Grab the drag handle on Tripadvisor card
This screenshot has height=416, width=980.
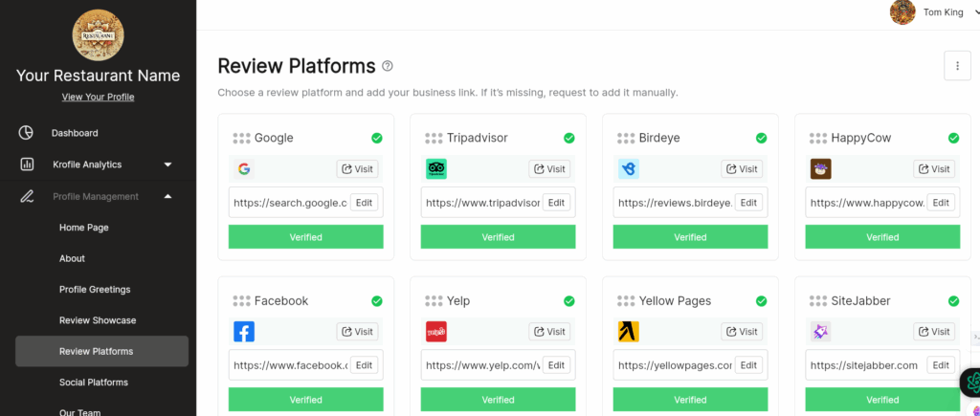tap(434, 138)
